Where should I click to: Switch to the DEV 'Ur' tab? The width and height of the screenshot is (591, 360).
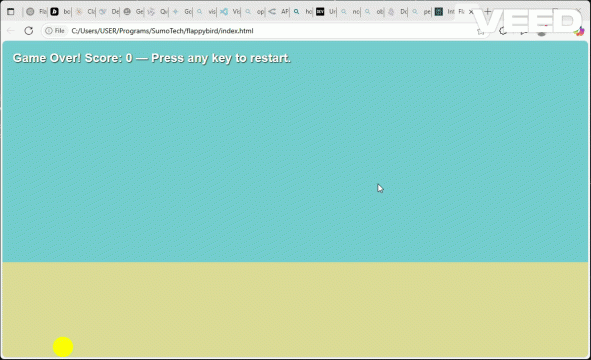[326, 12]
